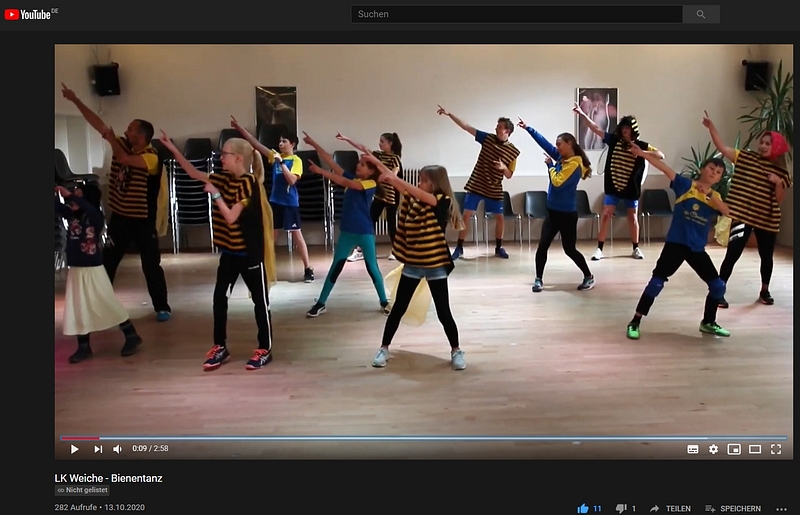Viewport: 800px width, 515px height.
Task: Click the Suchen search field
Action: 516,14
